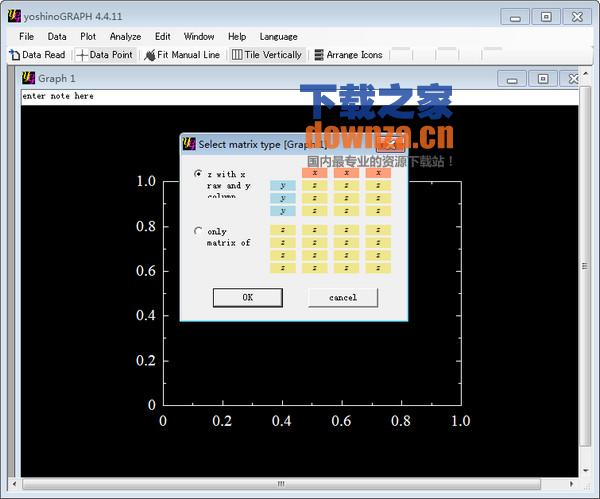The height and width of the screenshot is (499, 600).
Task: Open the Help menu
Action: click(x=237, y=37)
